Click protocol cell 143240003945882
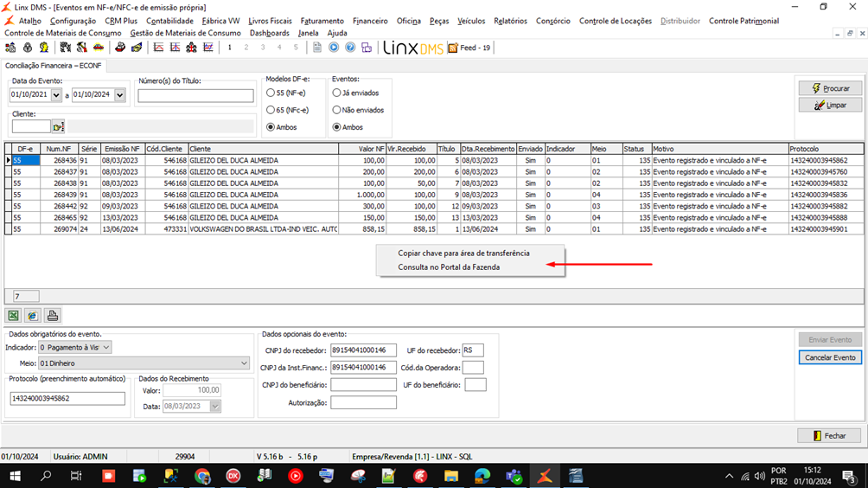868x488 pixels. tap(826, 207)
